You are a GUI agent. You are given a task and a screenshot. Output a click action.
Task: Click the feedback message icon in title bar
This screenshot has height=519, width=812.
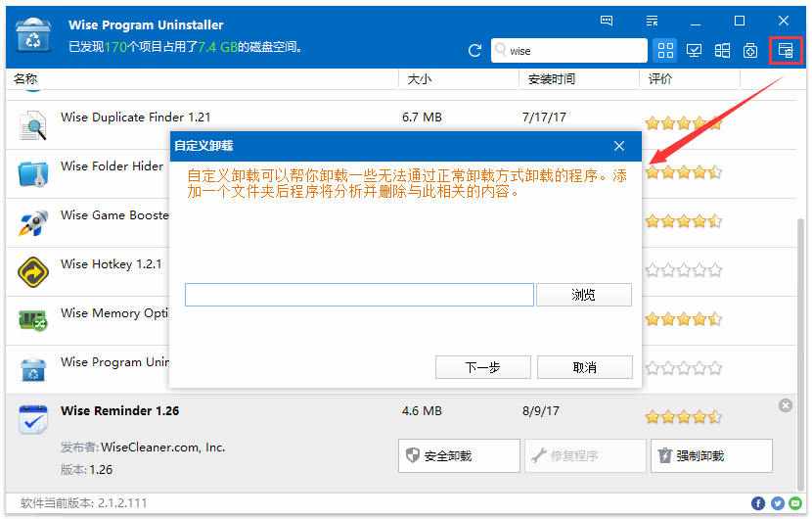tap(607, 20)
